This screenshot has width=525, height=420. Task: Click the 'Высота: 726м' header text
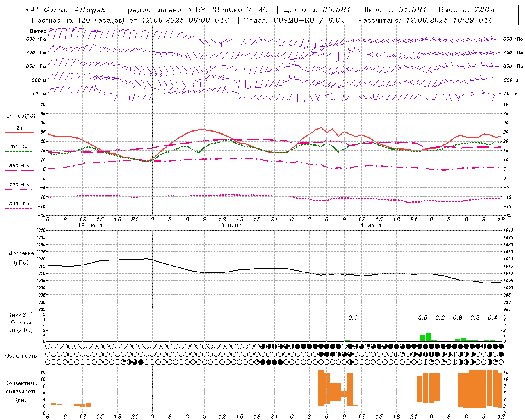(x=466, y=9)
